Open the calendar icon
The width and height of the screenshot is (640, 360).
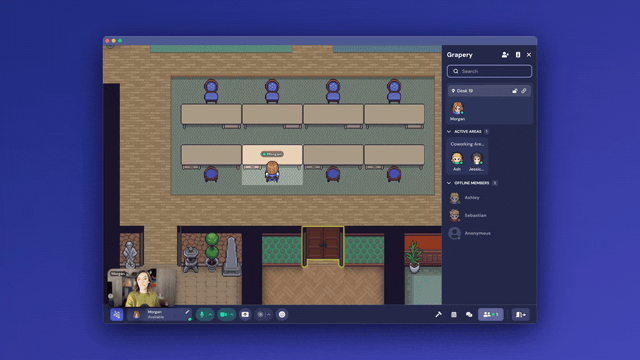[x=453, y=314]
